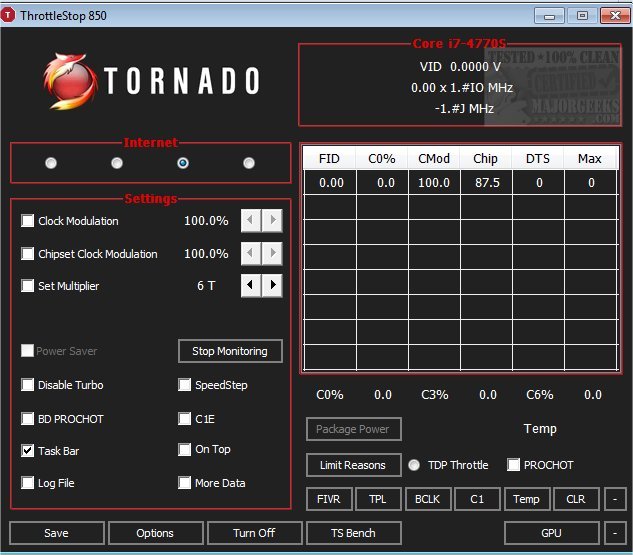Increase Clock Modulation with right arrow
The width and height of the screenshot is (633, 555).
(272, 220)
